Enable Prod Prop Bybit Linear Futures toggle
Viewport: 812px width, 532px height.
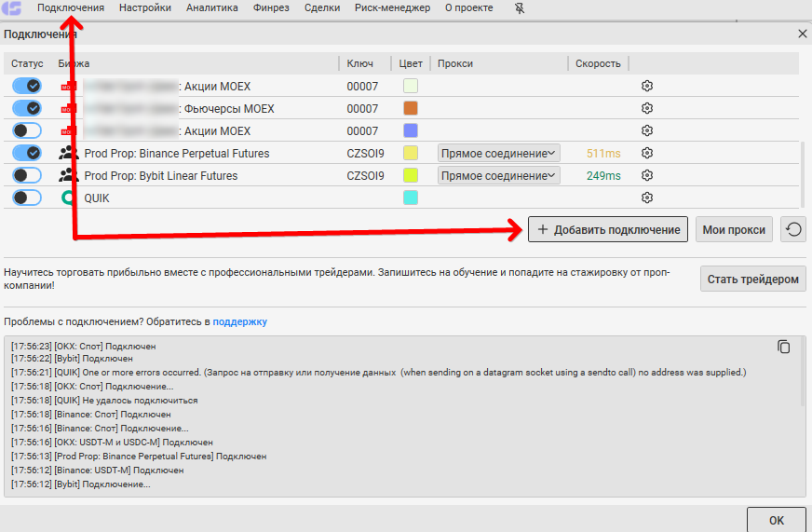coord(27,175)
